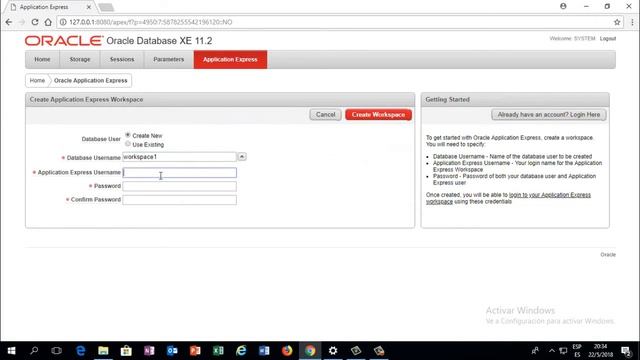Open taskbar search magnifier
Viewport: 640px width, 360px height.
point(34,351)
